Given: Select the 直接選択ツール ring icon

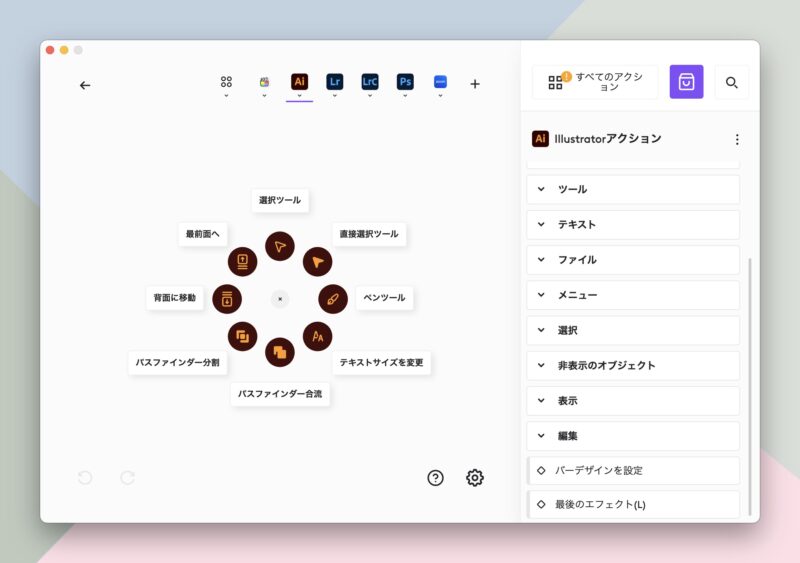Looking at the screenshot, I should (x=317, y=261).
